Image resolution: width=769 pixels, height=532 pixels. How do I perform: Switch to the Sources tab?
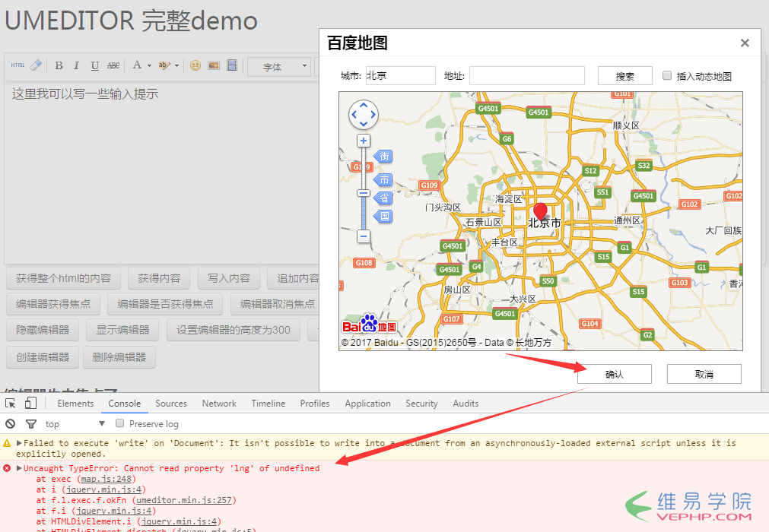click(171, 403)
